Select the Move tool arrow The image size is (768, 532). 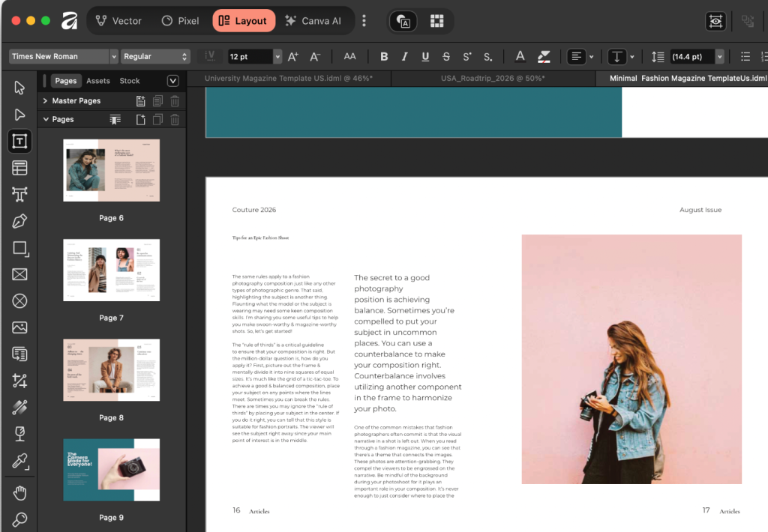click(19, 88)
